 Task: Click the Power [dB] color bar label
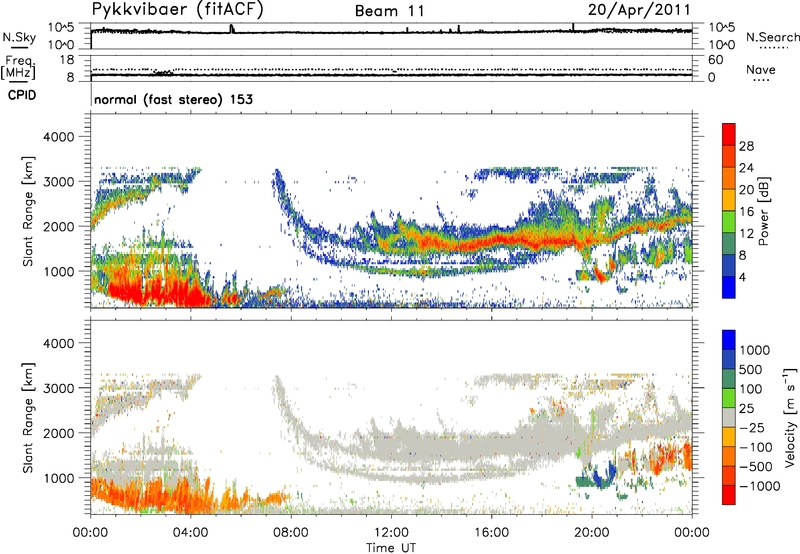pyautogui.click(x=763, y=211)
